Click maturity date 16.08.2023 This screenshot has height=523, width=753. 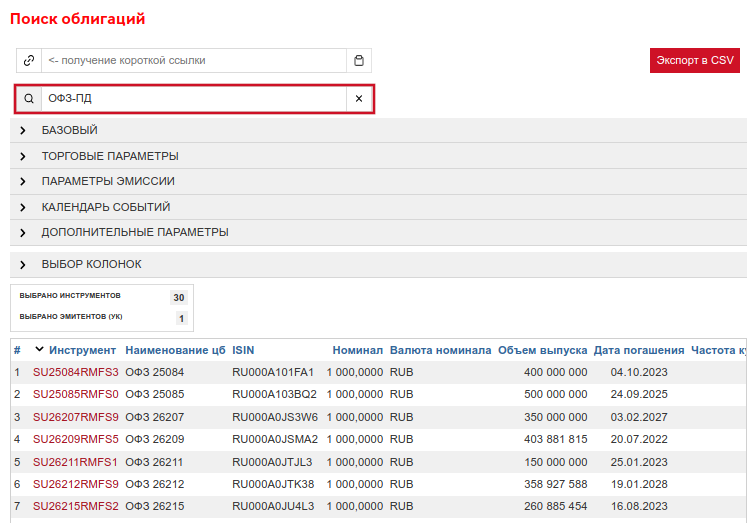pos(639,506)
